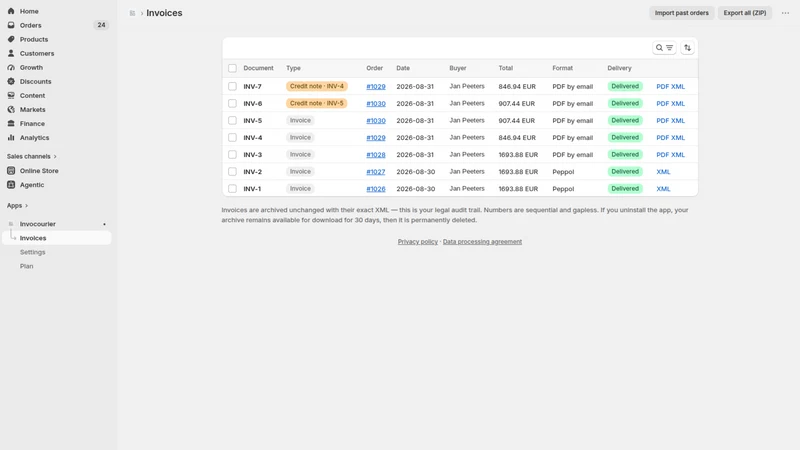800x450 pixels.
Task: Click the Online Store icon
Action: tap(11, 170)
